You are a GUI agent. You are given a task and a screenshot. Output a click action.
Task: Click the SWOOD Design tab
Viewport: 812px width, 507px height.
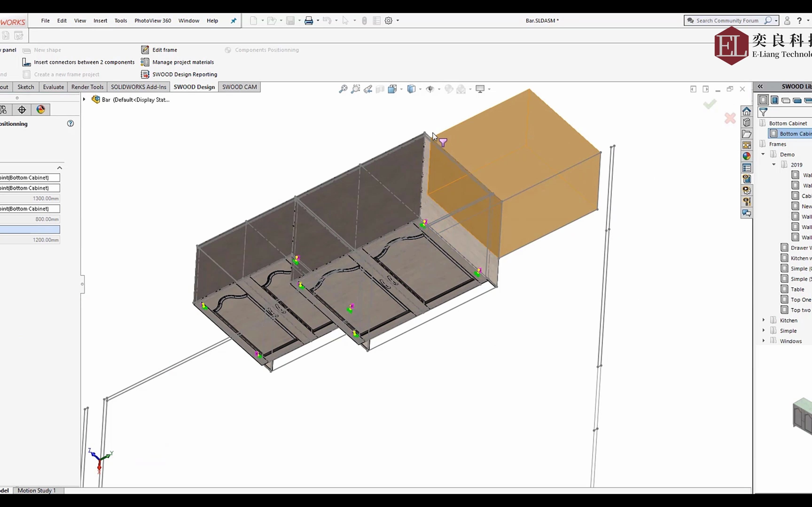tap(194, 86)
